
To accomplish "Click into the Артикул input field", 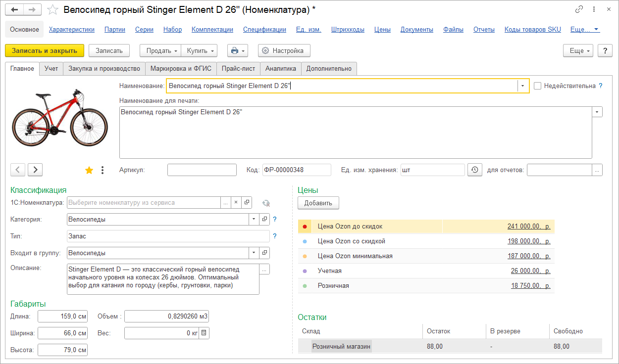I will [x=202, y=170].
